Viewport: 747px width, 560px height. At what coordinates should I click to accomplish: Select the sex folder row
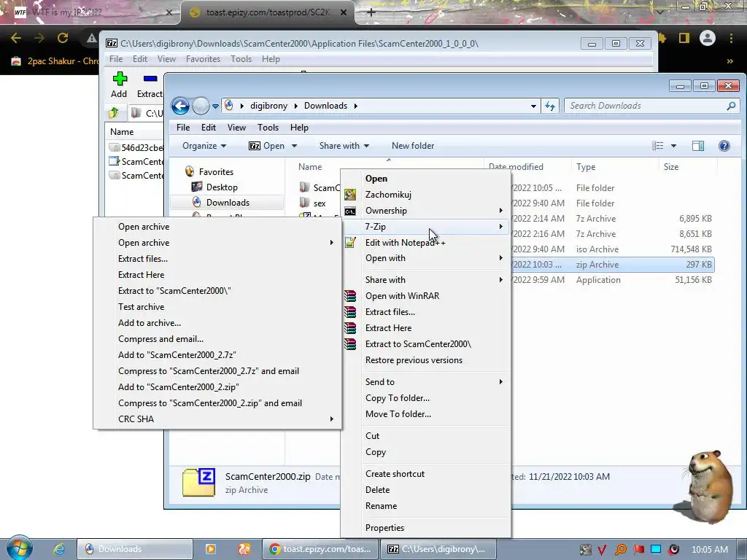pyautogui.click(x=320, y=203)
